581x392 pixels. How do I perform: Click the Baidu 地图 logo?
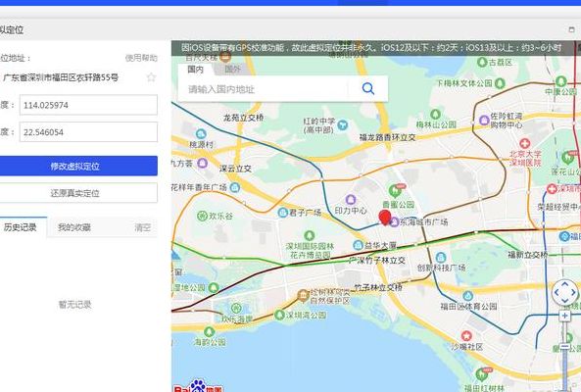[198, 386]
